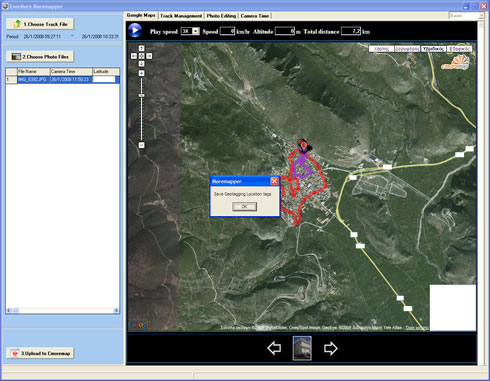
Task: Open the Camera Time tab
Action: pyautogui.click(x=255, y=16)
